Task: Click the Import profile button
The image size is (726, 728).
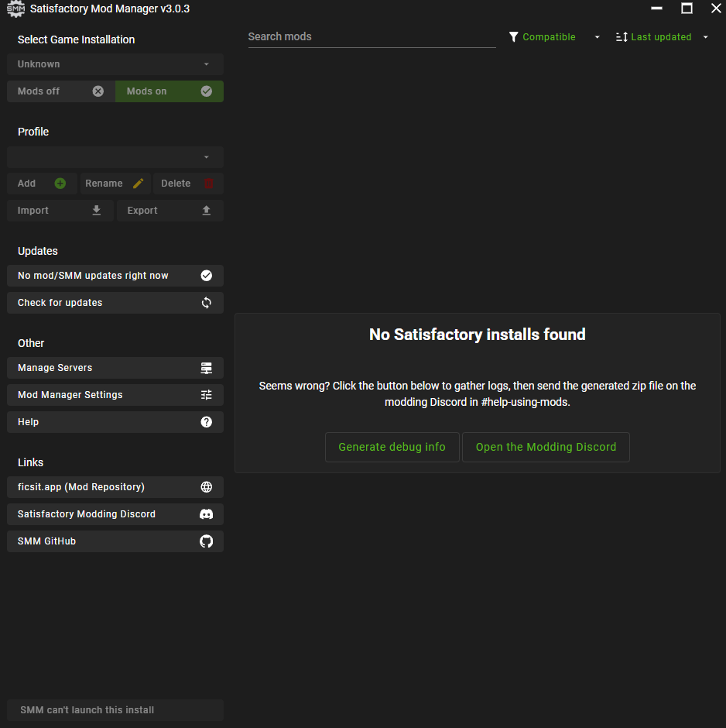Action: (60, 211)
